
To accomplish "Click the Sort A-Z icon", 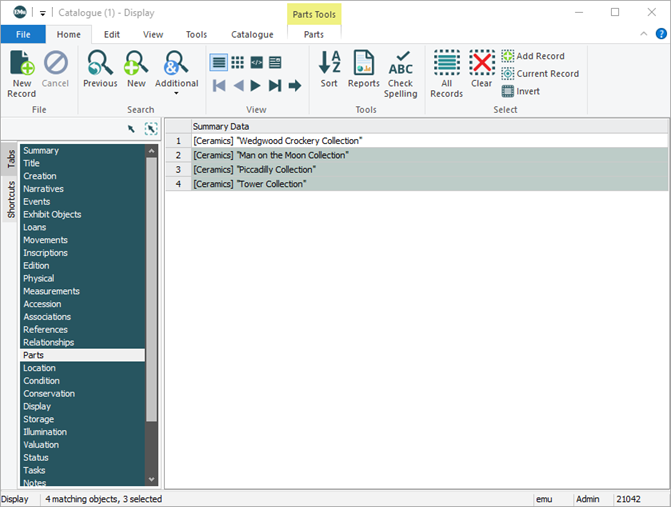I will click(x=329, y=71).
